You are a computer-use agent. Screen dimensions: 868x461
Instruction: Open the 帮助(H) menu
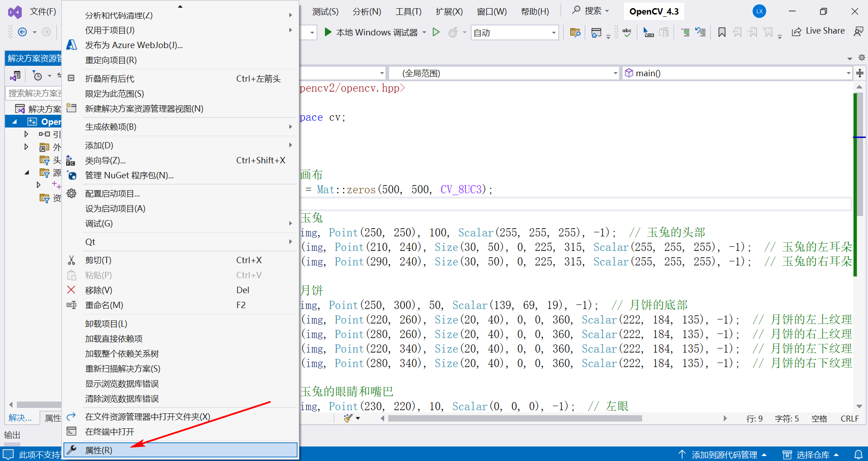point(535,11)
